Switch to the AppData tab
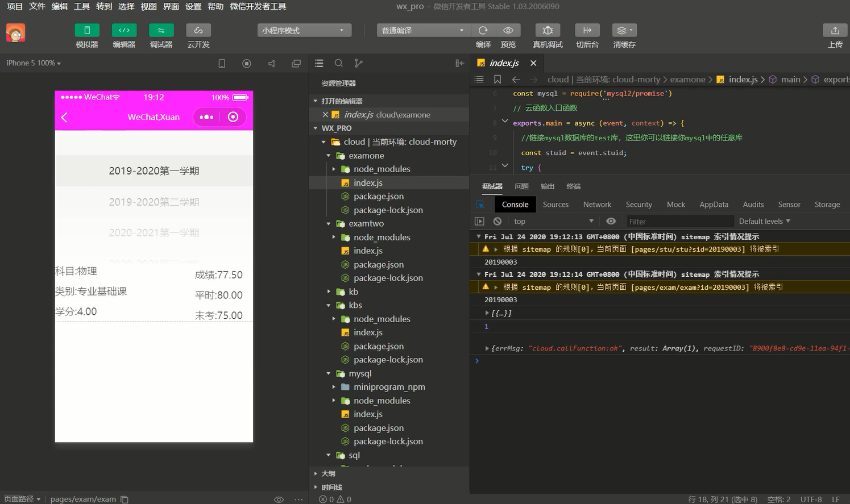The height and width of the screenshot is (504, 850). click(x=714, y=205)
